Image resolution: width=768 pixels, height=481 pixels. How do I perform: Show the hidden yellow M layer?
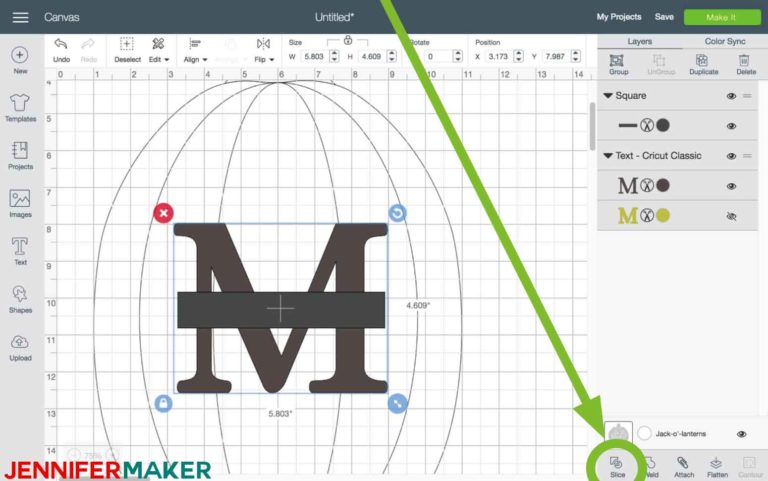[x=731, y=216]
